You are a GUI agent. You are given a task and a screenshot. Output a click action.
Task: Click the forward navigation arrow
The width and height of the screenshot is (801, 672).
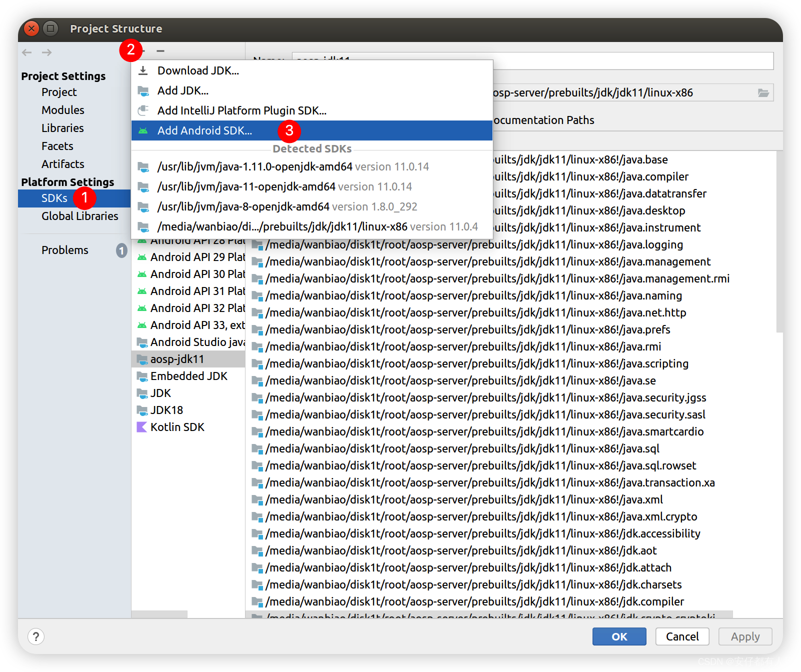[x=46, y=52]
